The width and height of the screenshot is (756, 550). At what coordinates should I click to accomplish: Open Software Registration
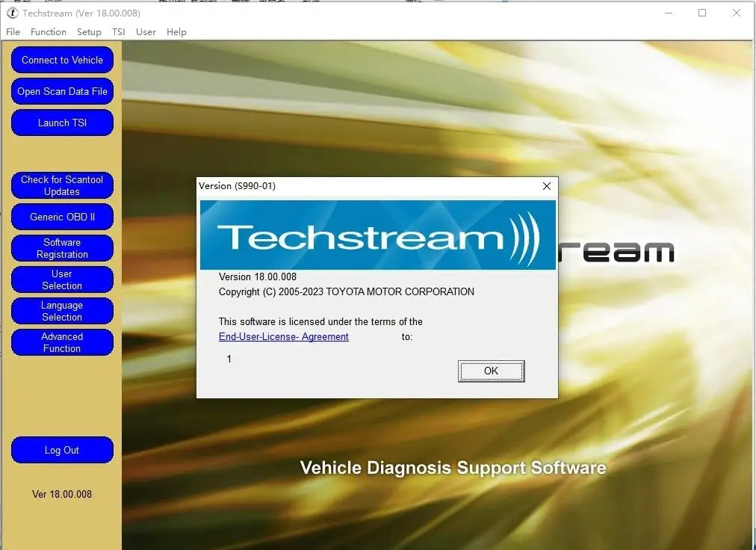tap(62, 248)
